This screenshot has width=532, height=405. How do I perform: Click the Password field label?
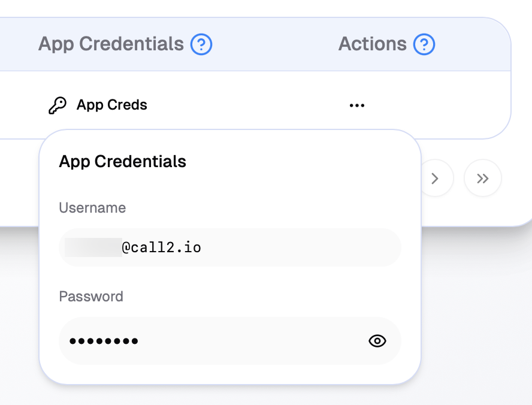91,297
